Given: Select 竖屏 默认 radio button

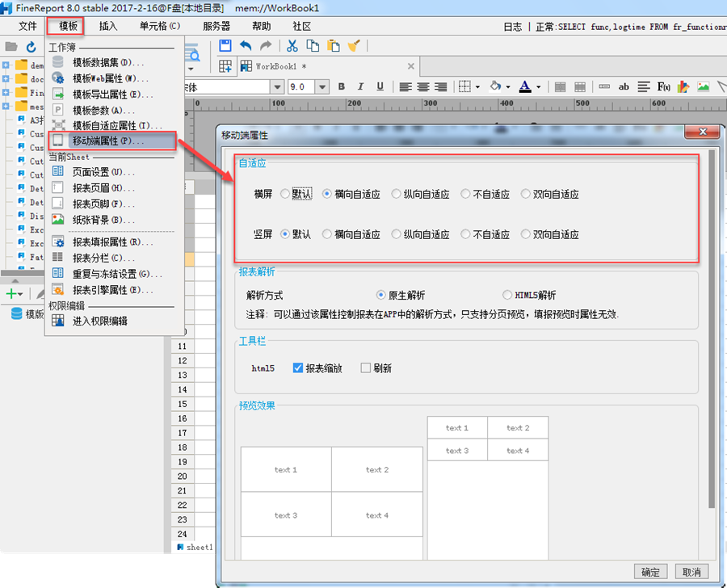Looking at the screenshot, I should [x=285, y=234].
